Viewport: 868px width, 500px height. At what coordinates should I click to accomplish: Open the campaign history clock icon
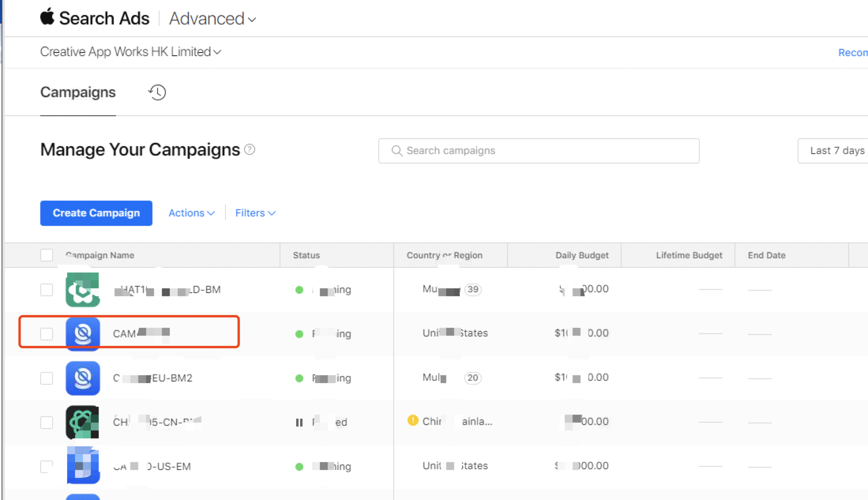pos(157,92)
